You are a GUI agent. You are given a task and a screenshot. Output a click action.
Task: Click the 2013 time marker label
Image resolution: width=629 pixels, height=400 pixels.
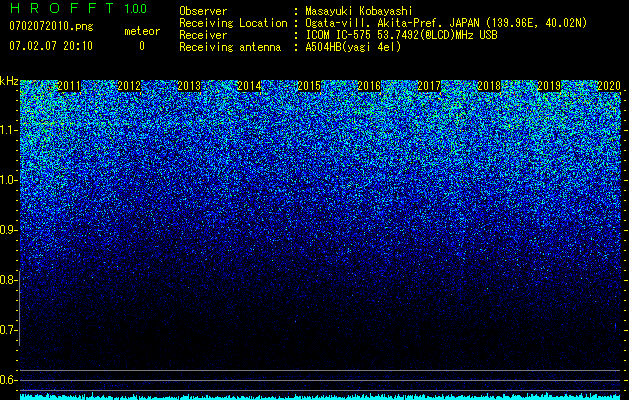189,86
